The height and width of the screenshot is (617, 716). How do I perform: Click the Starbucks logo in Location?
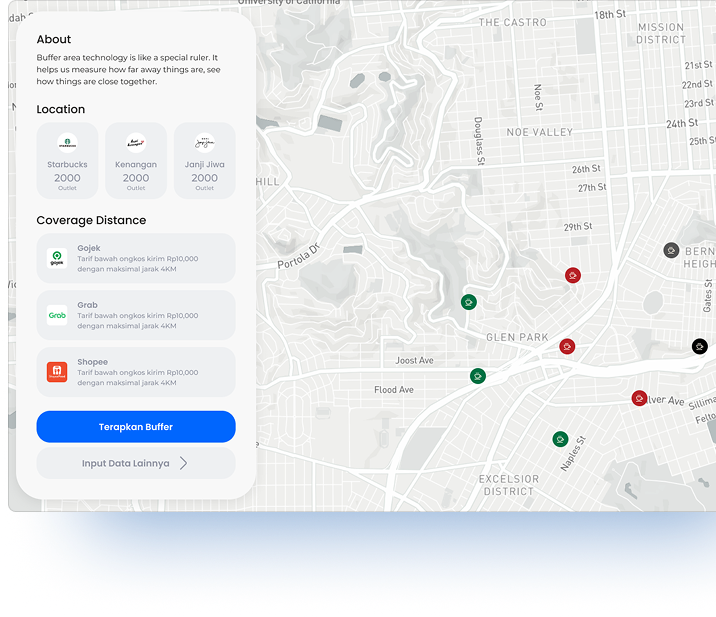point(67,142)
